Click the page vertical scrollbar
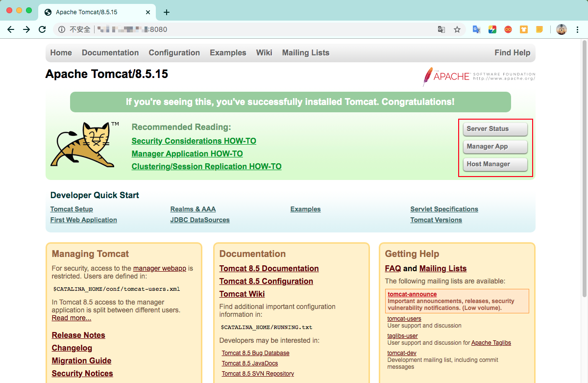This screenshot has width=588, height=383. (x=584, y=169)
